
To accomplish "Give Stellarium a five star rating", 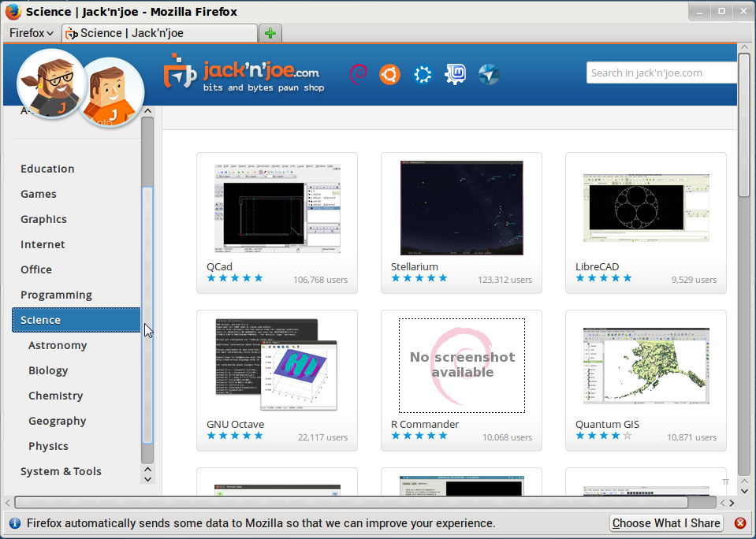I will point(441,278).
